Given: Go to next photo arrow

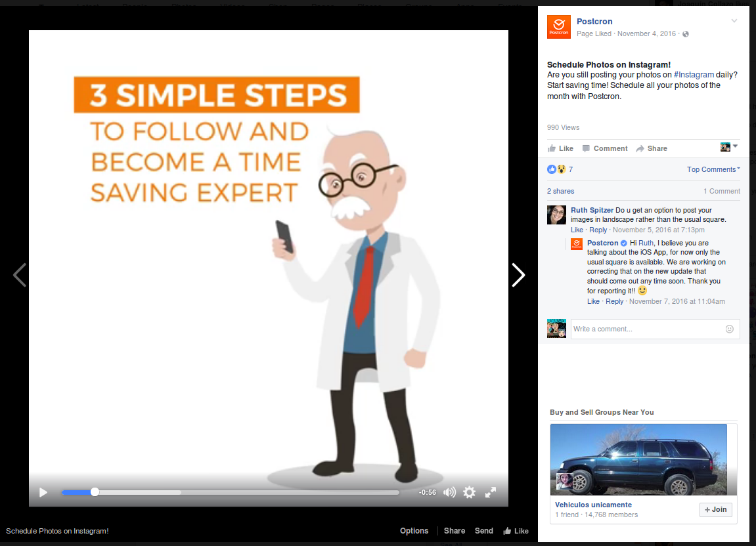Looking at the screenshot, I should (518, 275).
